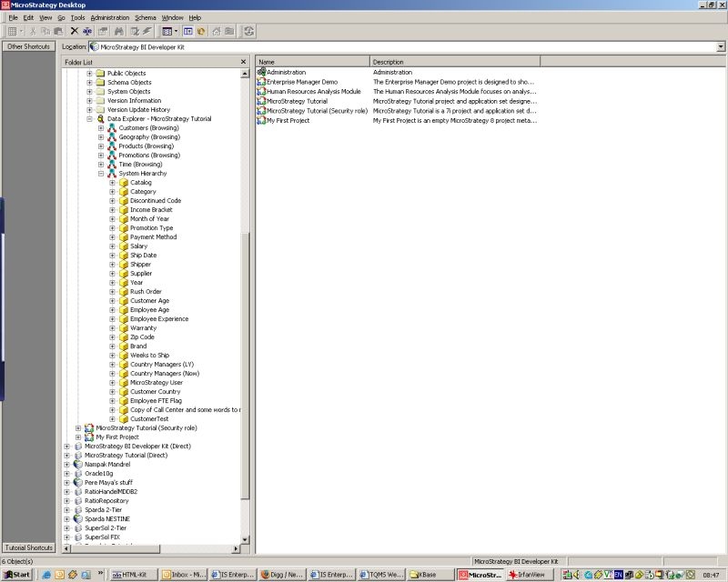This screenshot has width=728, height=582.
Task: Click the Description column header
Action: (x=454, y=62)
